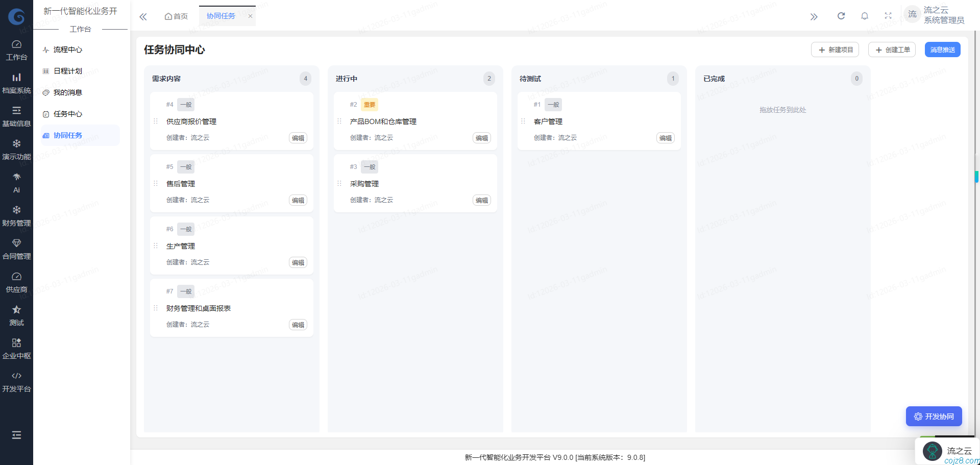Click the 企业中枢 enterprise hub icon

click(16, 347)
